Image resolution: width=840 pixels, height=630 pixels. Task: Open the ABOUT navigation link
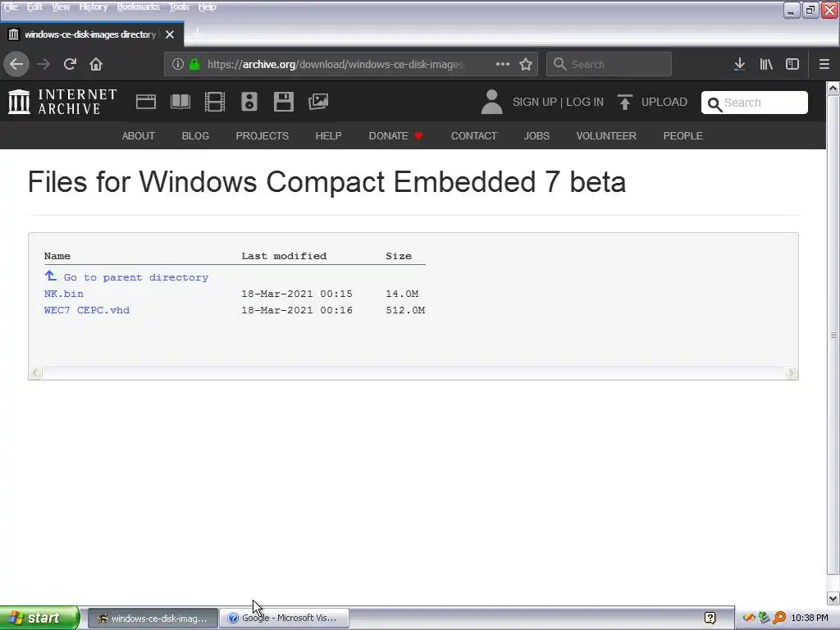coord(138,135)
